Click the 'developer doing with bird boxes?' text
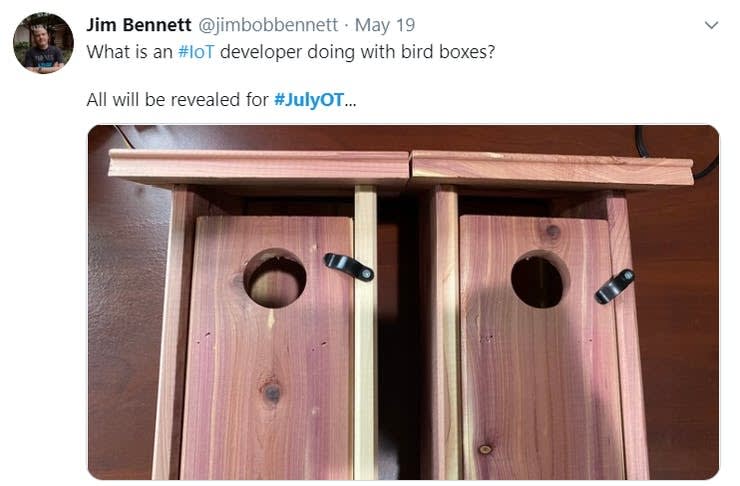 tap(357, 52)
